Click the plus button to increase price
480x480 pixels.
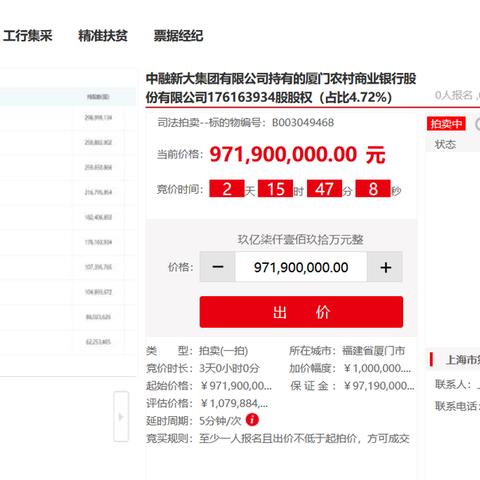click(x=385, y=267)
